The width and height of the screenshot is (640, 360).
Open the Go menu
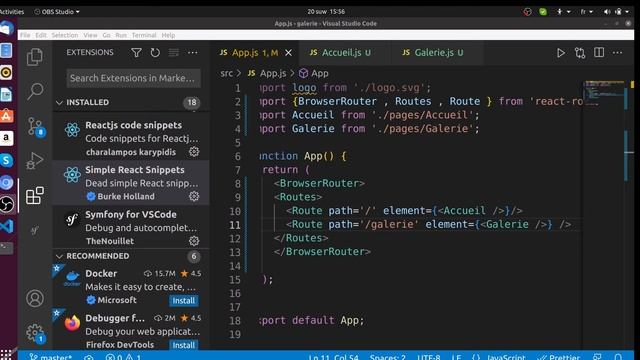[x=106, y=35]
